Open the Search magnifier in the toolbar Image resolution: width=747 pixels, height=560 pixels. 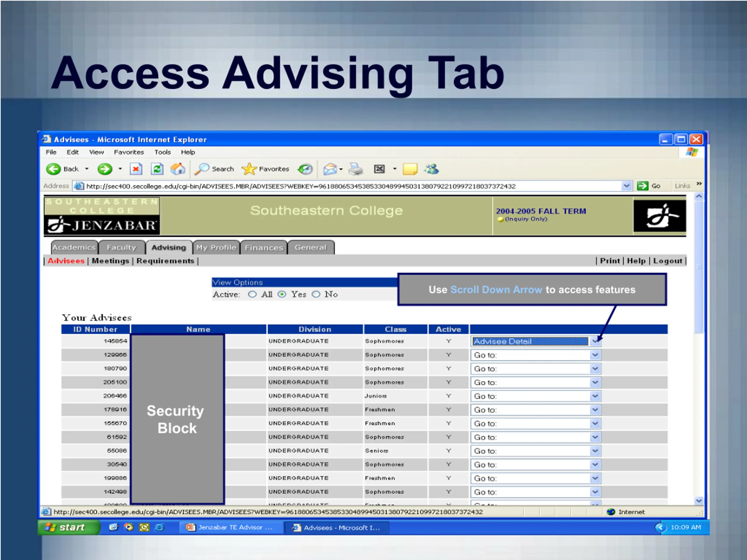(202, 169)
